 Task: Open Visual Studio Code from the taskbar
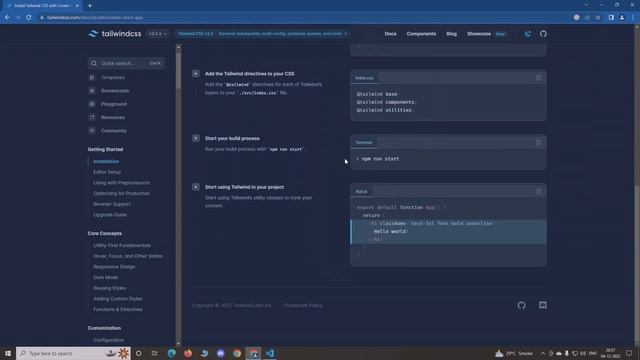click(x=270, y=353)
